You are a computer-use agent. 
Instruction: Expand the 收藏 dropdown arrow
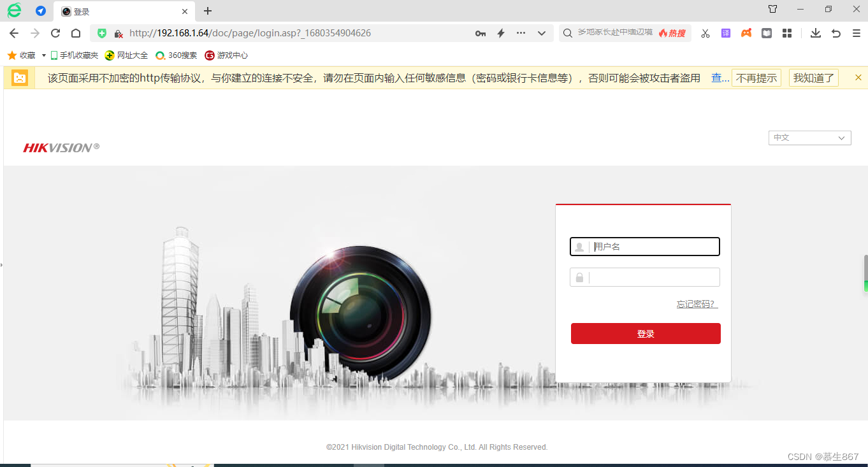[x=44, y=55]
